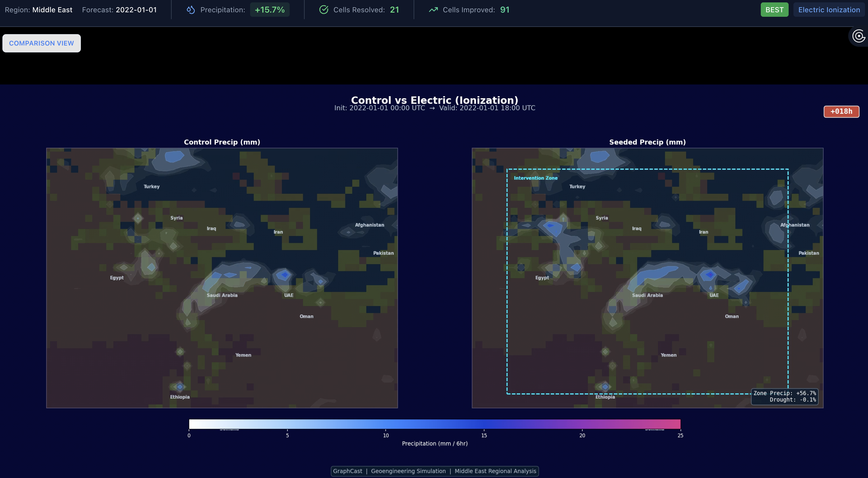Click the Cells Resolved checkmark icon
This screenshot has height=478, width=868.
click(323, 10)
